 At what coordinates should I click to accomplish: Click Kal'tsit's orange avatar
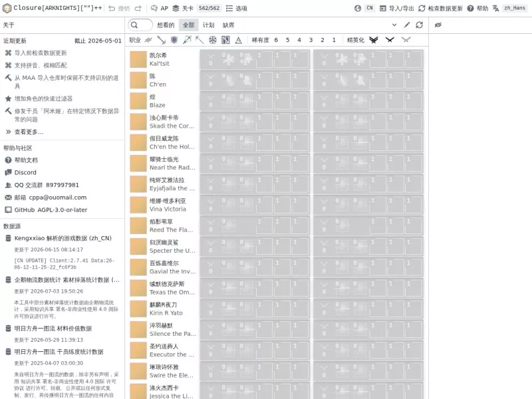[138, 59]
